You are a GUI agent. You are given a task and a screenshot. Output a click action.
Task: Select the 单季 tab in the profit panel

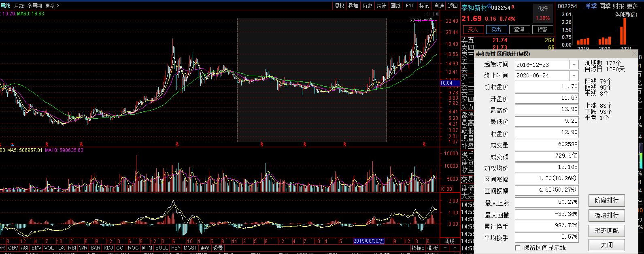[x=591, y=6]
